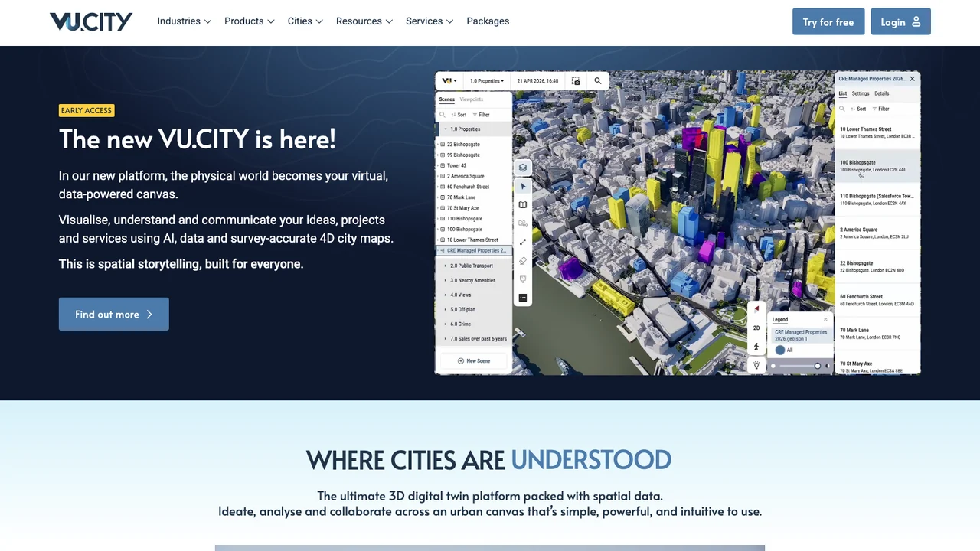The height and width of the screenshot is (551, 980).
Task: Click the search magnifier in app toolbar
Action: tap(598, 80)
